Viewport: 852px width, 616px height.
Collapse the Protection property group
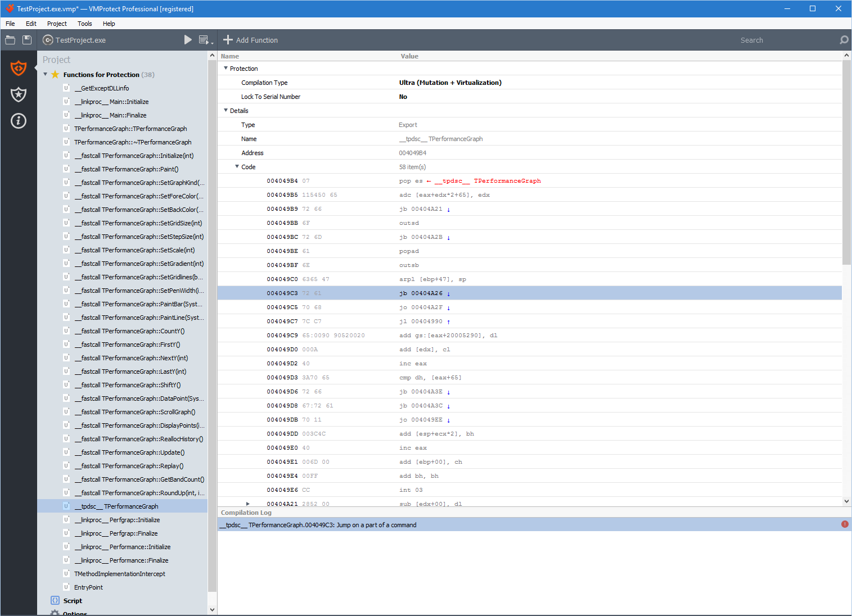tap(226, 68)
